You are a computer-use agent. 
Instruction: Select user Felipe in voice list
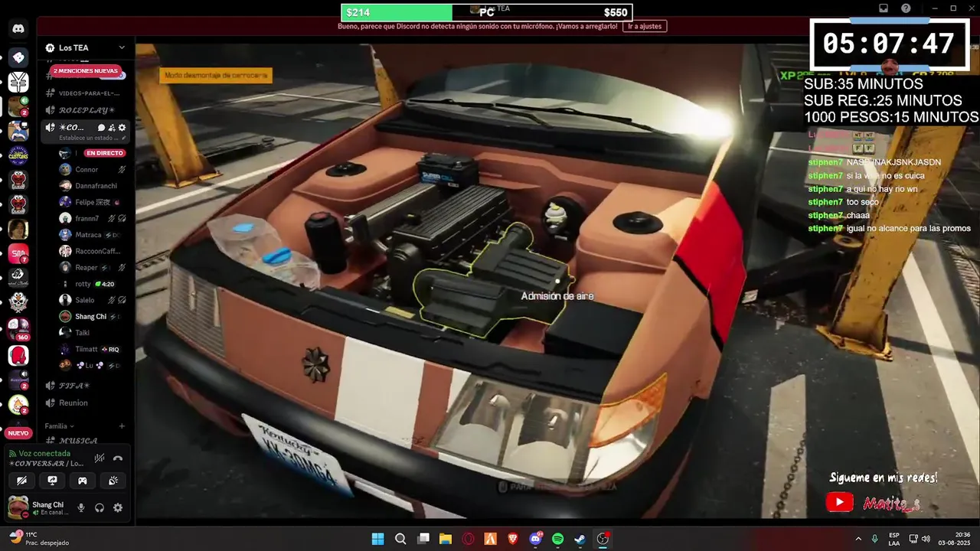pyautogui.click(x=92, y=202)
